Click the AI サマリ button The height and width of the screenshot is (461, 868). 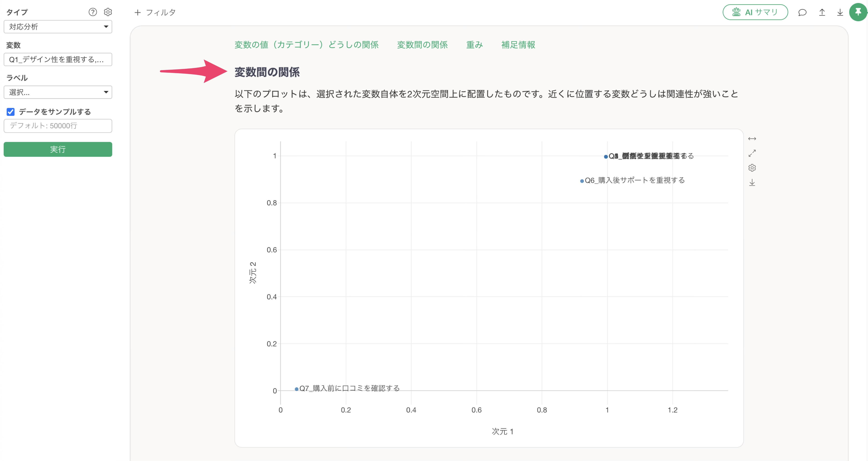pos(755,12)
